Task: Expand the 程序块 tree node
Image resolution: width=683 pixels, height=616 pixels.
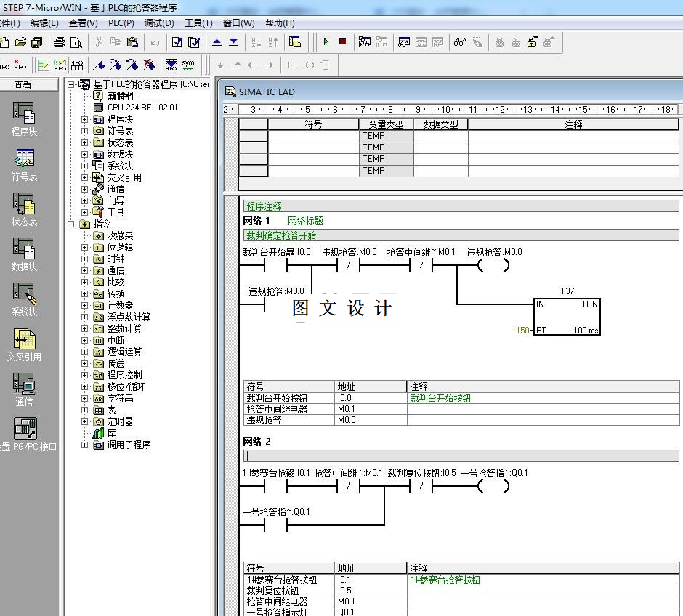Action: pyautogui.click(x=84, y=119)
